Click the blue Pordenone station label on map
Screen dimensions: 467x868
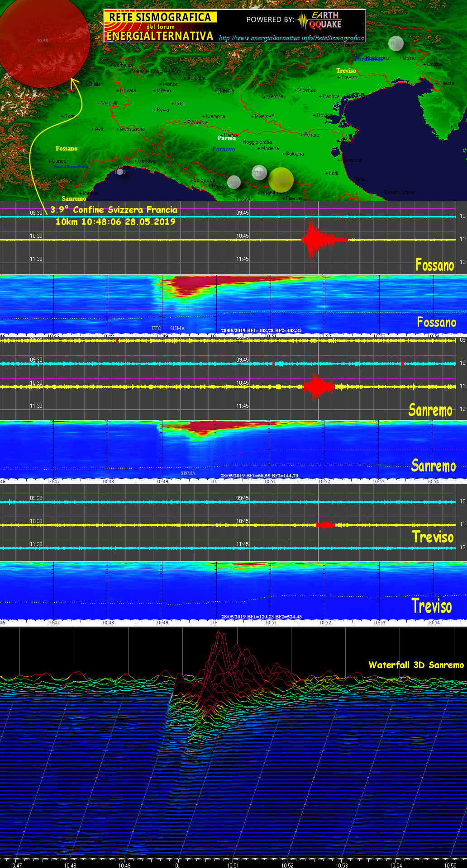369,59
